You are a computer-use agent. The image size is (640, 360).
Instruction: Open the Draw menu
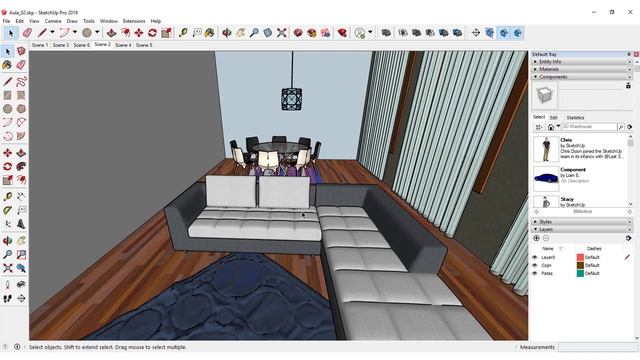72,21
